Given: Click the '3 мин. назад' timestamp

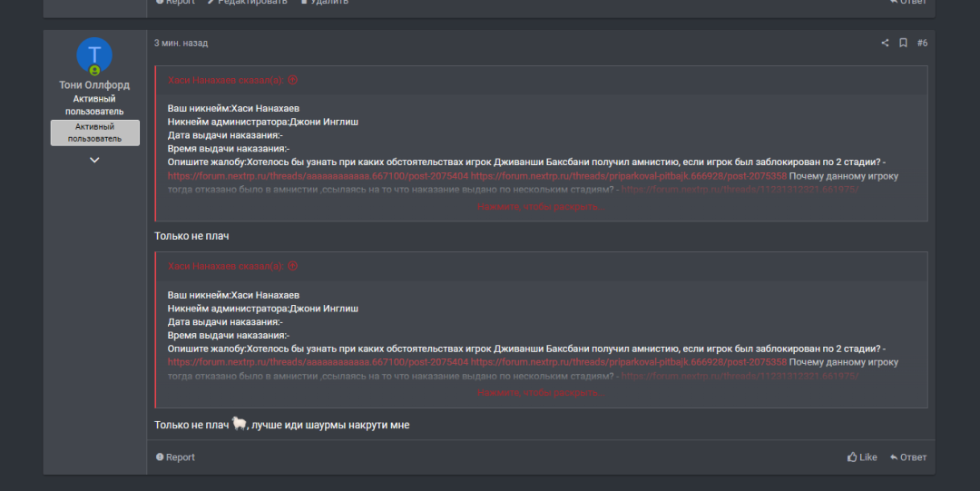Looking at the screenshot, I should 181,43.
